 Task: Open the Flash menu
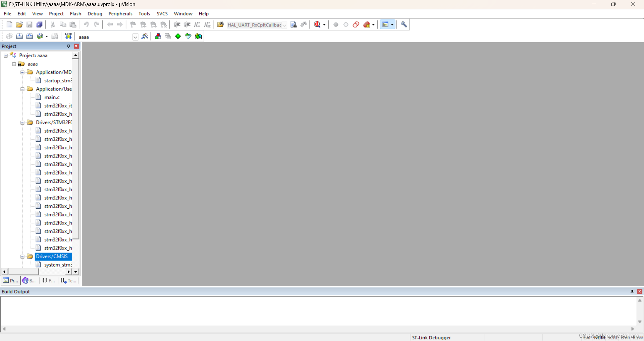(x=75, y=14)
